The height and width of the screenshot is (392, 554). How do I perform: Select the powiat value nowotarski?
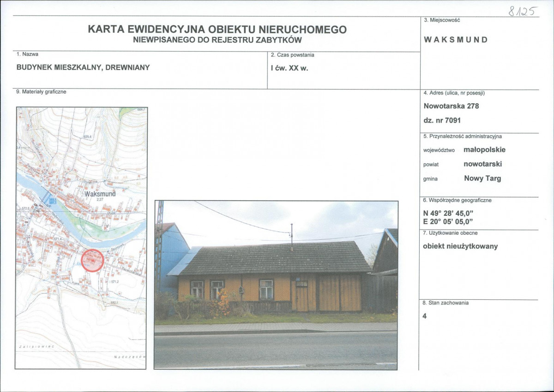tap(483, 164)
